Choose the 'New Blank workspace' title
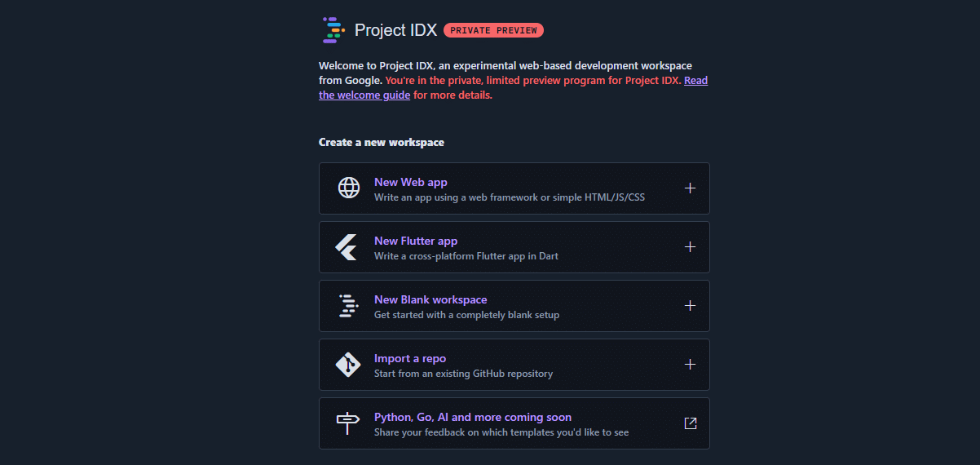Viewport: 980px width, 465px height. pos(430,299)
